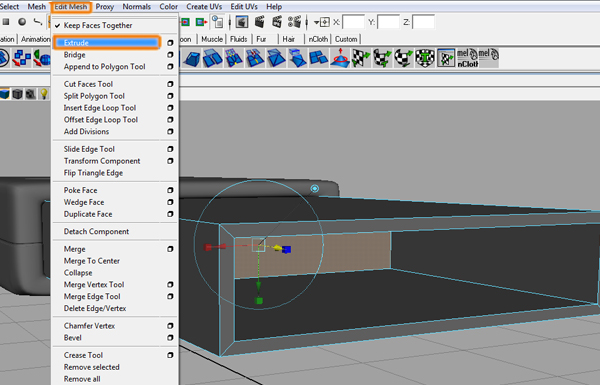600x385 pixels.
Task: Open Bridge option box
Action: click(x=170, y=55)
